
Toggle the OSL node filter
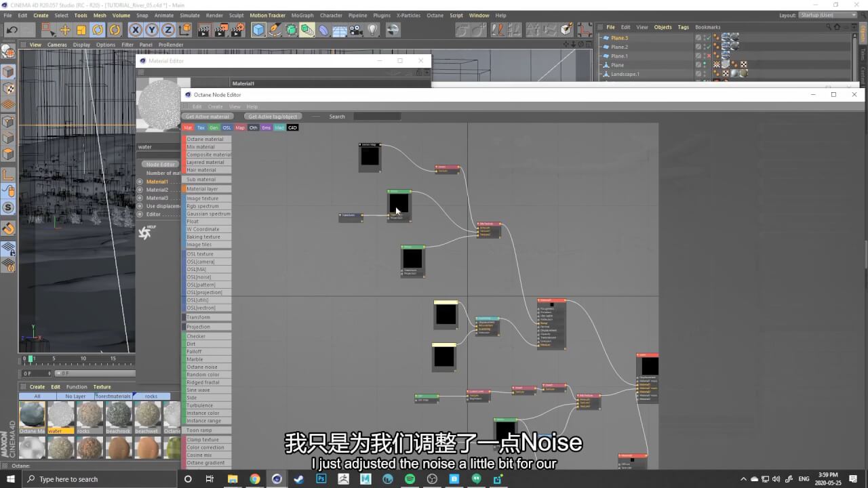pyautogui.click(x=227, y=127)
